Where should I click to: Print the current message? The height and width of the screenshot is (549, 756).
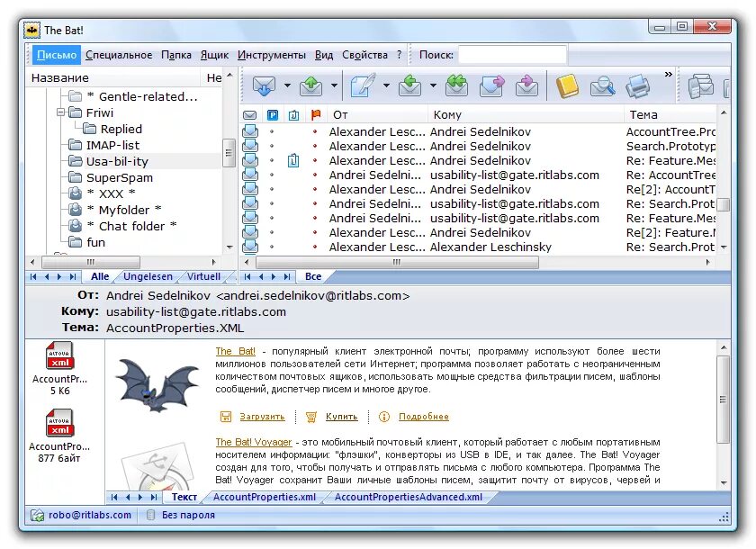637,85
